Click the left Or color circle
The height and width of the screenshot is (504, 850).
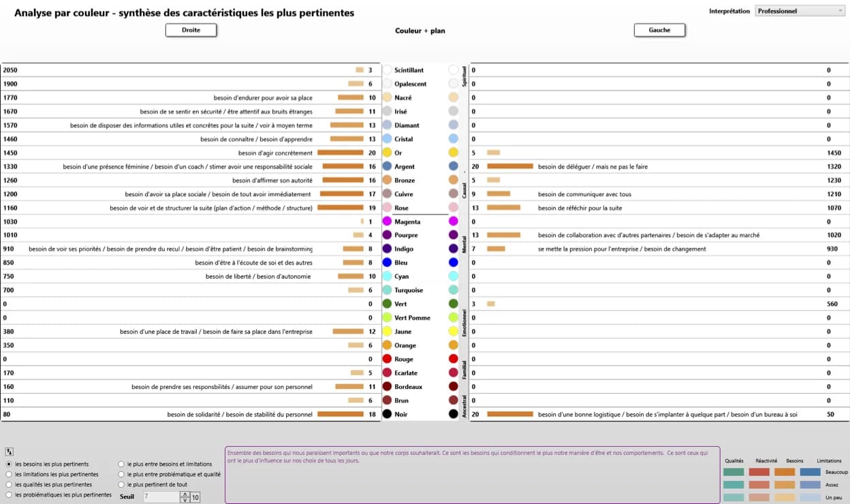(387, 153)
